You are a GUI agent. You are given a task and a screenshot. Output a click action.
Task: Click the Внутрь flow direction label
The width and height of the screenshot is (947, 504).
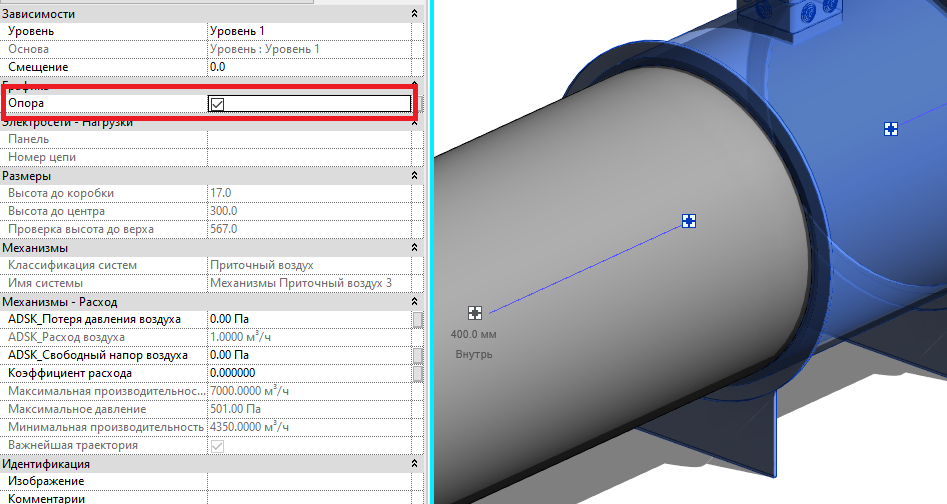pos(474,354)
